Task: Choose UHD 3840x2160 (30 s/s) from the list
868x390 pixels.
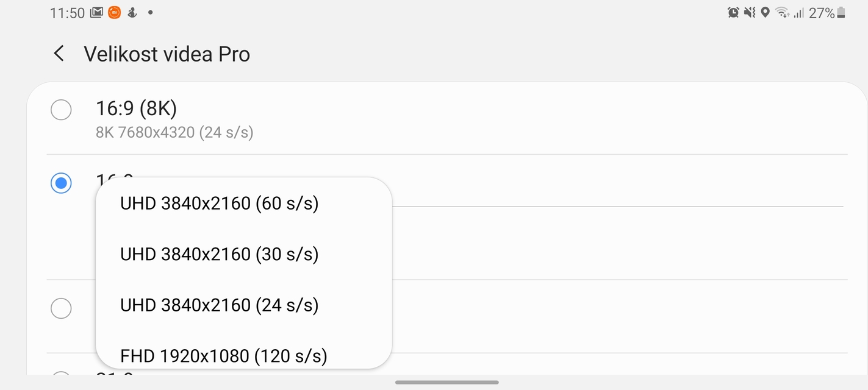Action: tap(218, 254)
